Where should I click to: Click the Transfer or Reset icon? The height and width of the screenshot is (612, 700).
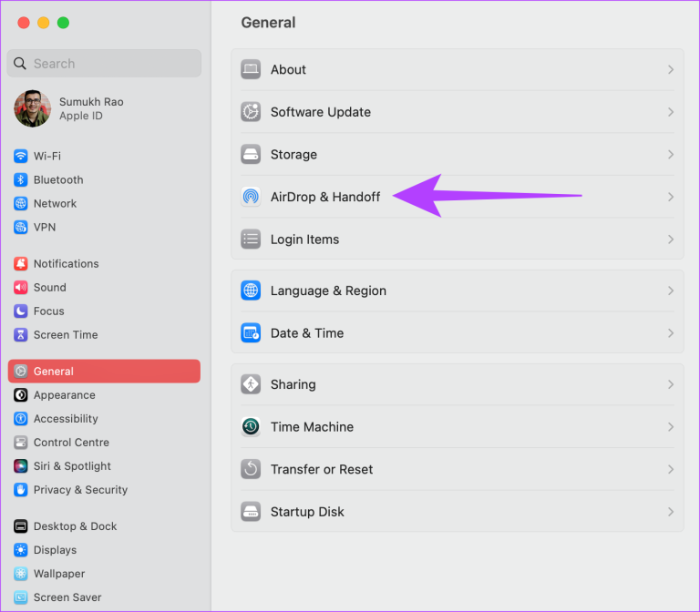pos(251,469)
